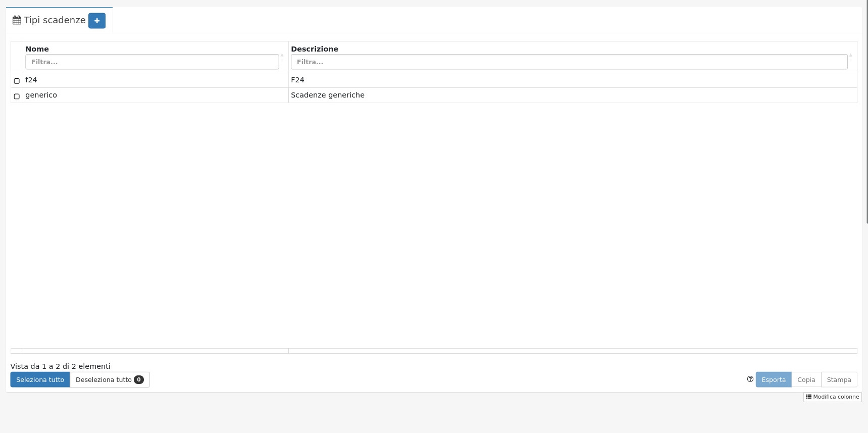Open the Esporta export options
The height and width of the screenshot is (433, 868).
pyautogui.click(x=773, y=379)
